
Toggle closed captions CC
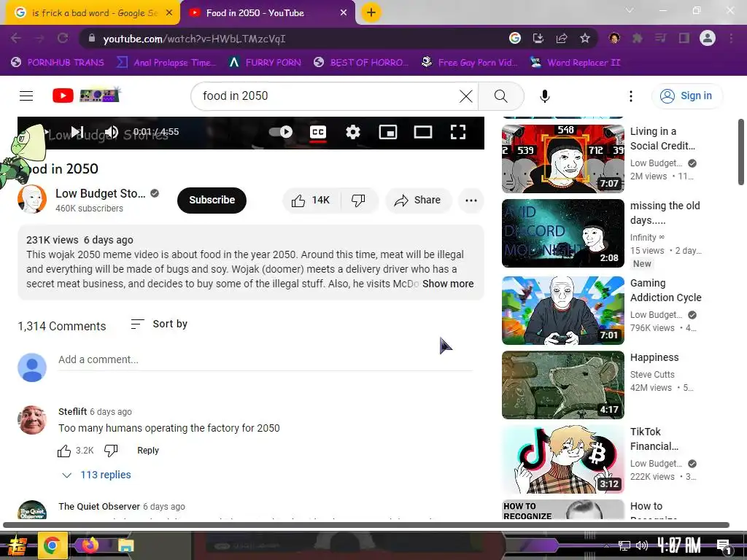coord(318,132)
